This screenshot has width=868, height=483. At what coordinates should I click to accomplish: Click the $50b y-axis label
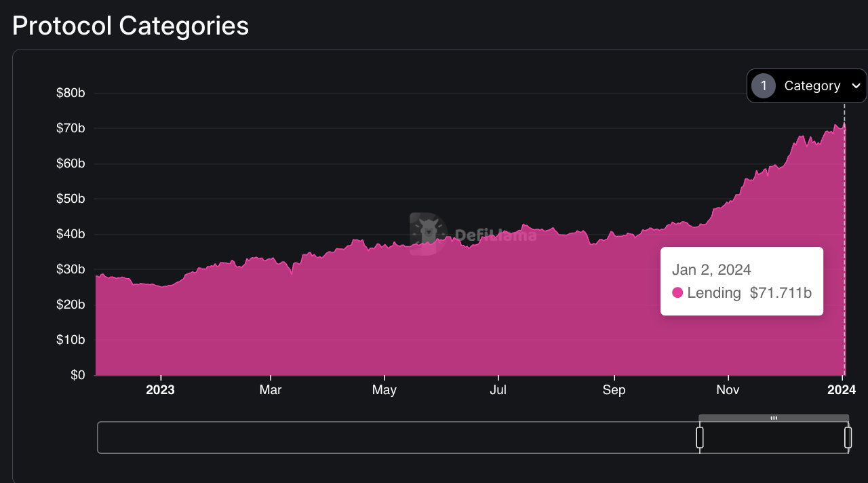(71, 199)
